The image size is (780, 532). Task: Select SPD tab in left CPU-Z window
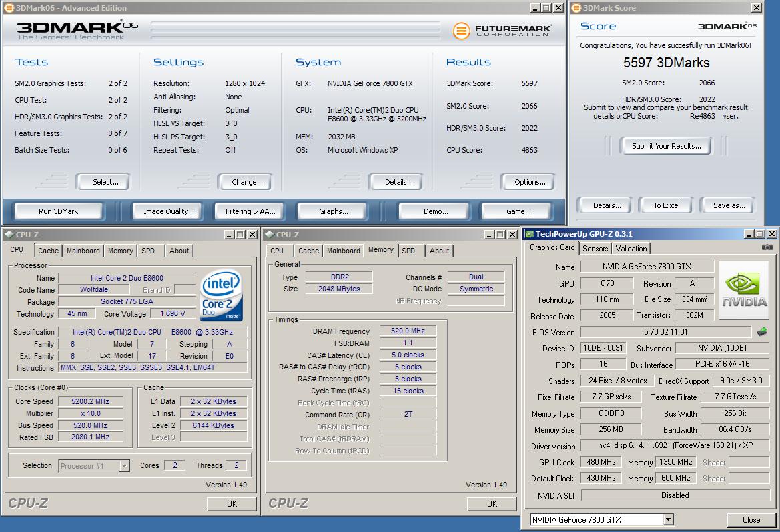[148, 251]
